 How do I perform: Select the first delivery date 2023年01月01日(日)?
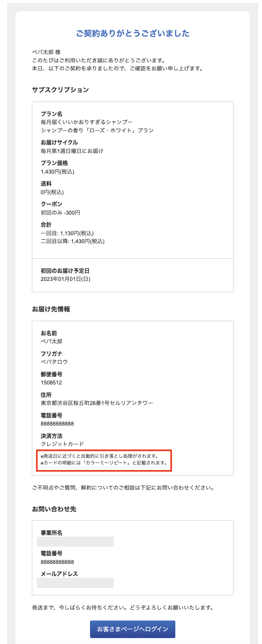click(65, 279)
